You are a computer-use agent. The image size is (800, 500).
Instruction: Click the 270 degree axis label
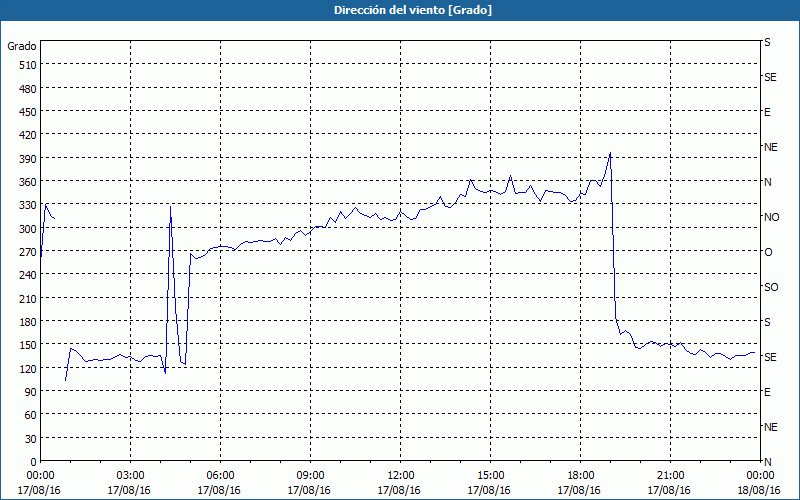click(29, 253)
